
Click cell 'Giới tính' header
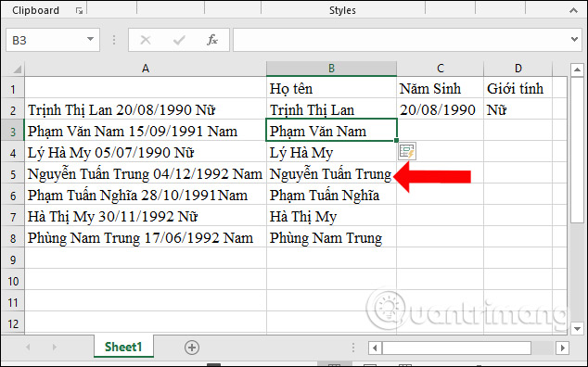tap(518, 88)
